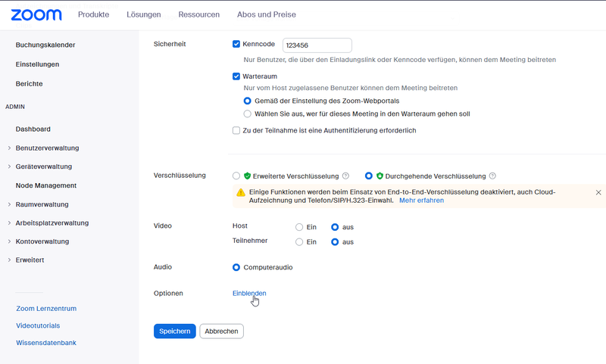Click green shield icon beside Erweiterte Verschlüsselung
This screenshot has width=606, height=364.
click(x=248, y=176)
